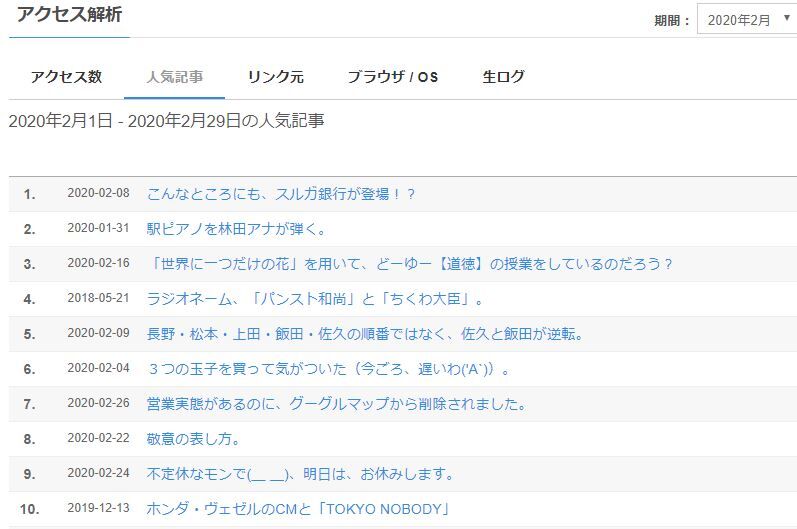This screenshot has height=529, width=797.
Task: Open the リンク元 tab
Action: click(275, 77)
